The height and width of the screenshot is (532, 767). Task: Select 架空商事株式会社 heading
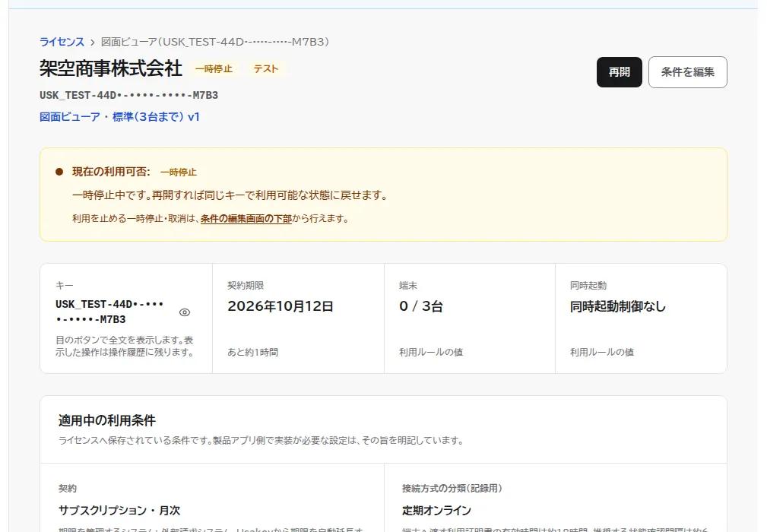(111, 68)
